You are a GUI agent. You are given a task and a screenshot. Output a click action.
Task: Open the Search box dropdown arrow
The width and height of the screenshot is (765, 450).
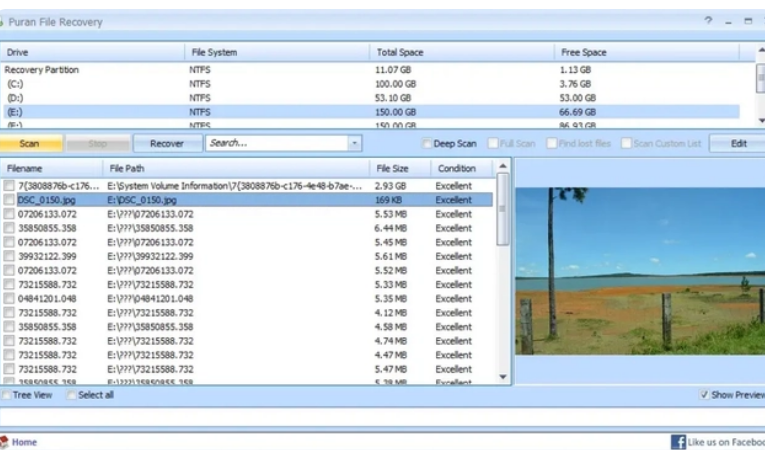[x=355, y=143]
